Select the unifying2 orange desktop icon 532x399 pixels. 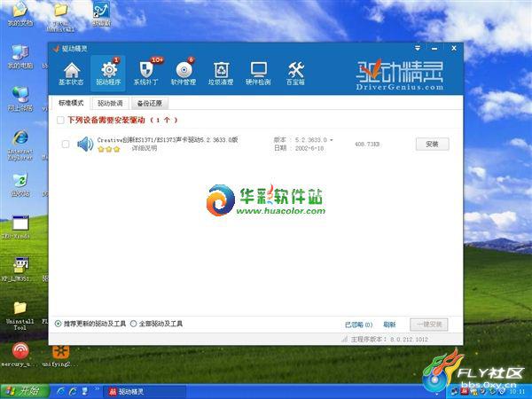(60, 355)
